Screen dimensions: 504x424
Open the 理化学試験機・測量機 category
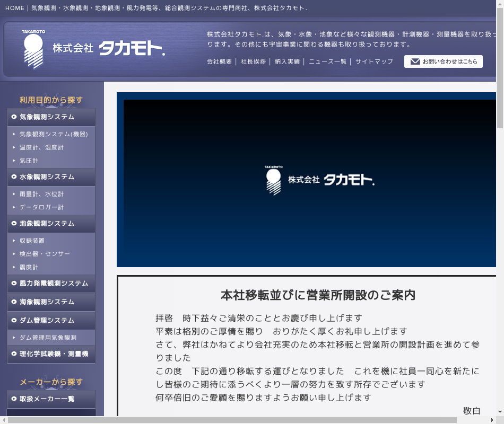51,354
